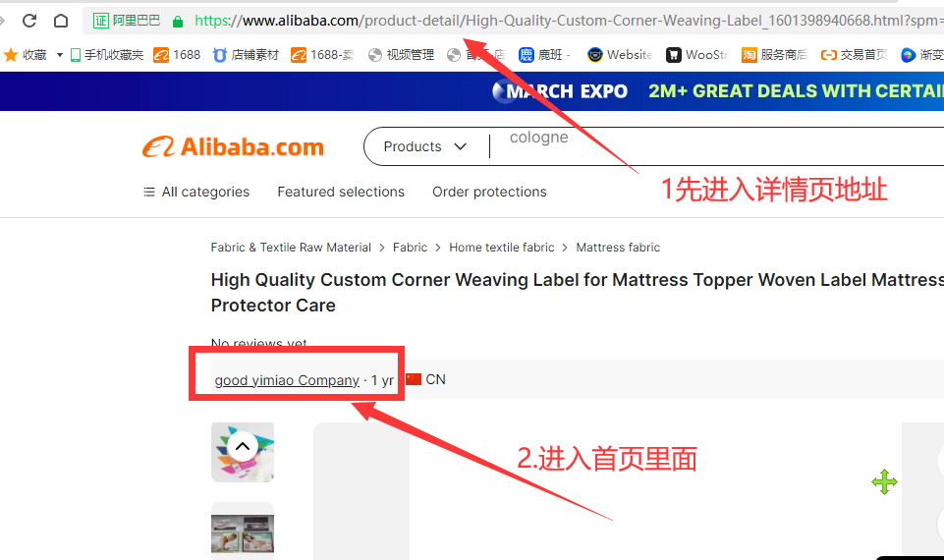
Task: Follow the Mattress fabric breadcrumb link
Action: pos(618,248)
